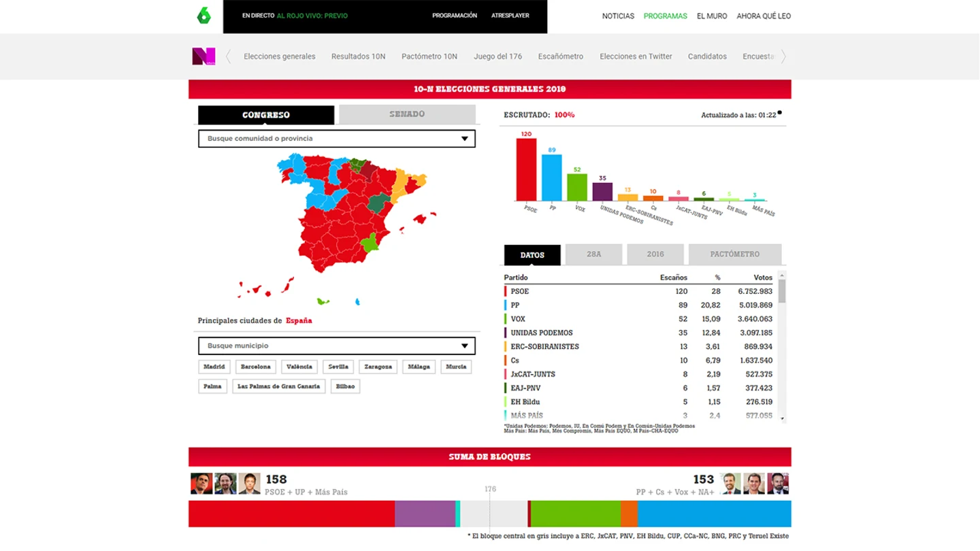Open Atresplayer link in black bar

pyautogui.click(x=510, y=16)
